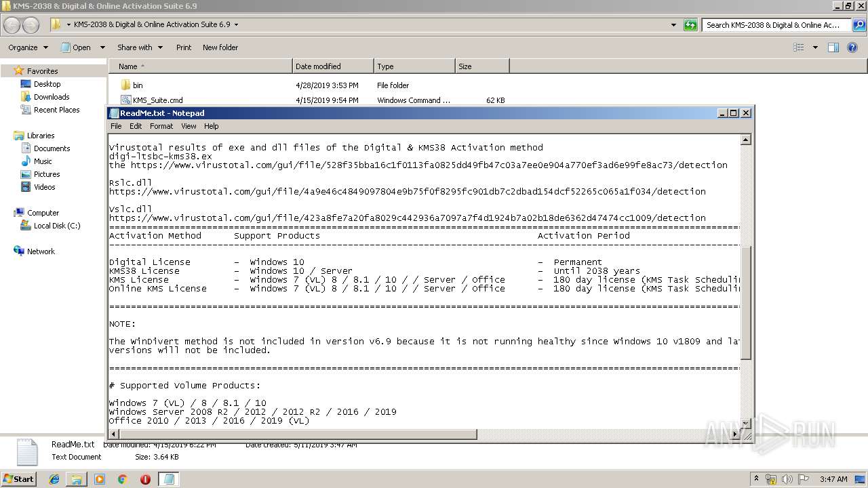Open Notepad File menu

116,126
